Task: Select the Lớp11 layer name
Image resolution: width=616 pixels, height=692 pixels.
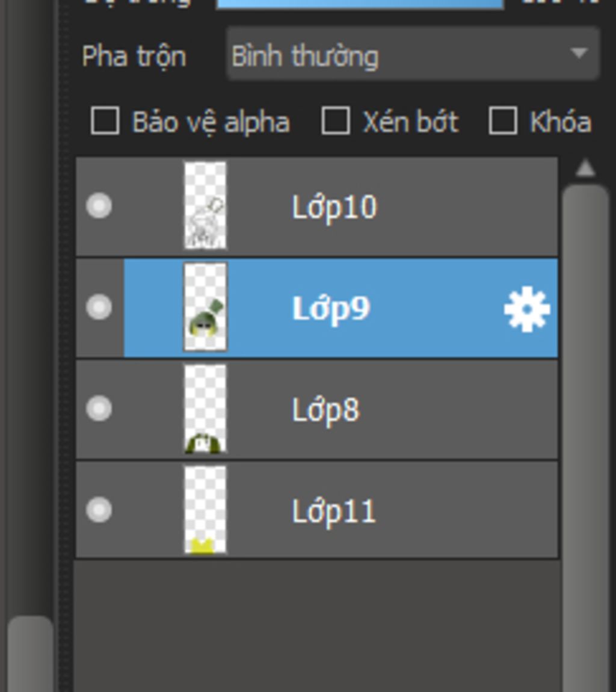Action: click(x=334, y=512)
